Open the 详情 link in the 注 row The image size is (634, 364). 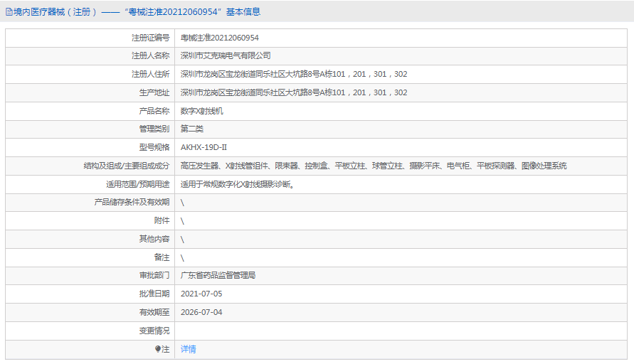[188, 349]
